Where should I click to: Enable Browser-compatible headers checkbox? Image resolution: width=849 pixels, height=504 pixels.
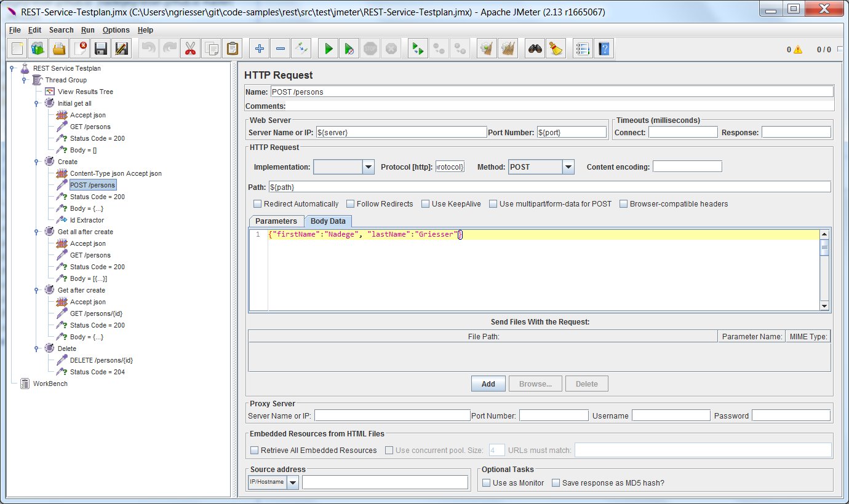click(x=624, y=204)
